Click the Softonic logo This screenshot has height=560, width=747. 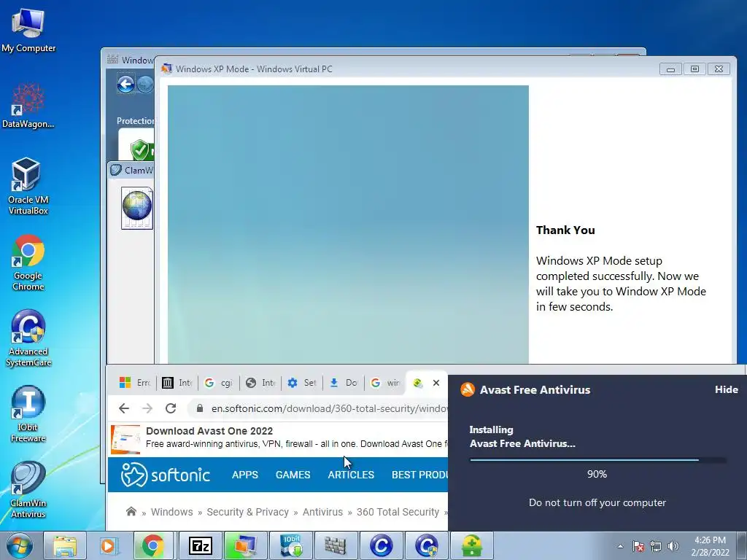[166, 475]
